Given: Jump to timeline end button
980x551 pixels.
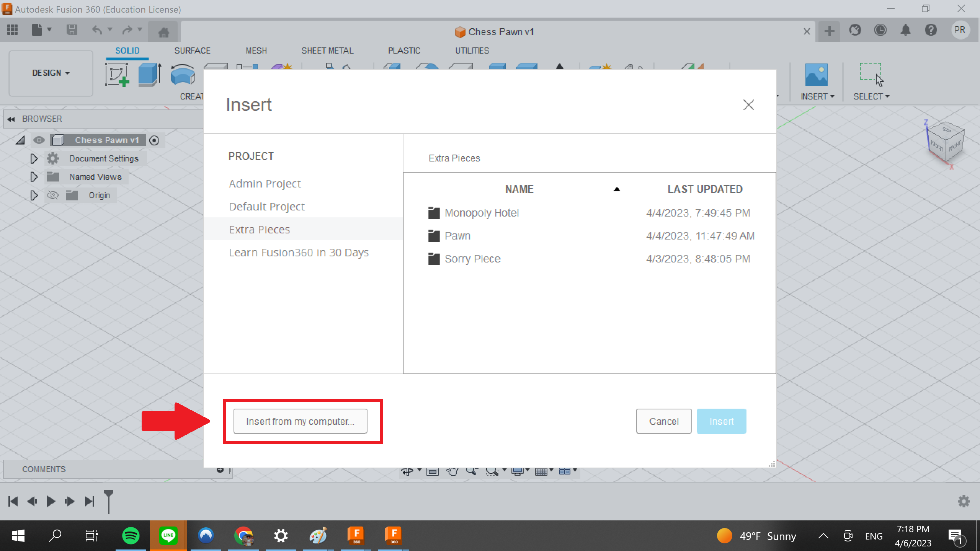Looking at the screenshot, I should point(90,501).
